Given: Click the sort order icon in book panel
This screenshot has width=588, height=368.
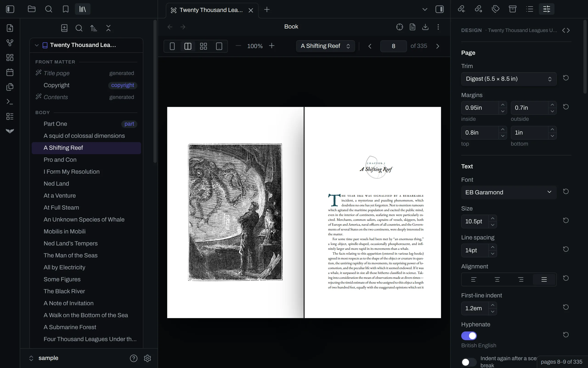Looking at the screenshot, I should (93, 28).
